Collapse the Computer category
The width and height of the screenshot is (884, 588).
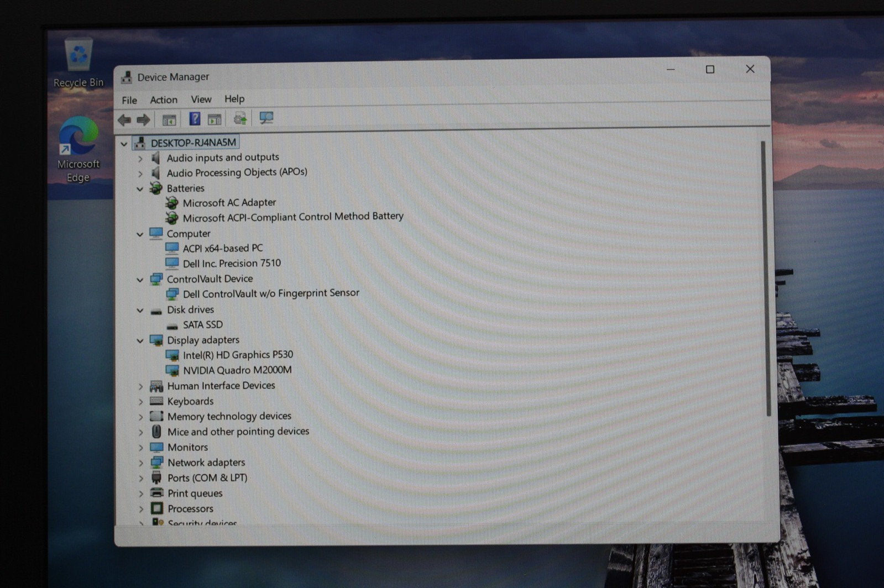140,234
